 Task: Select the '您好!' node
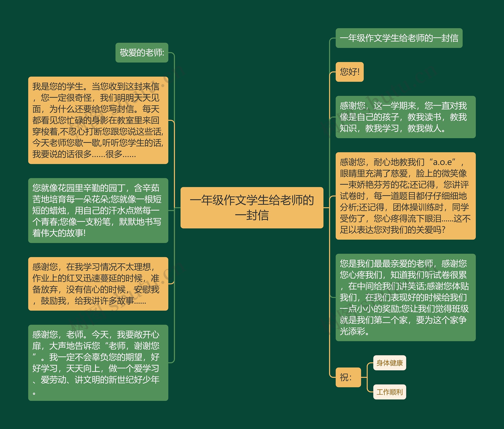(x=349, y=72)
